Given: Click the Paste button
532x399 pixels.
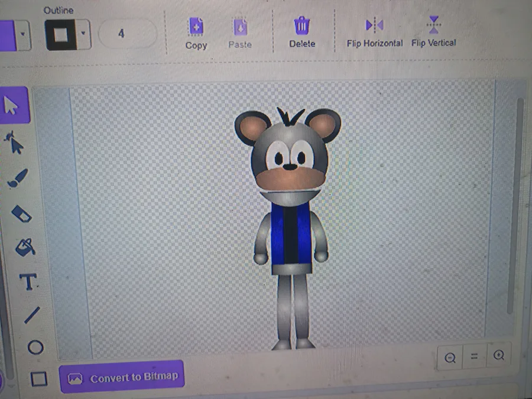Looking at the screenshot, I should pos(240,33).
